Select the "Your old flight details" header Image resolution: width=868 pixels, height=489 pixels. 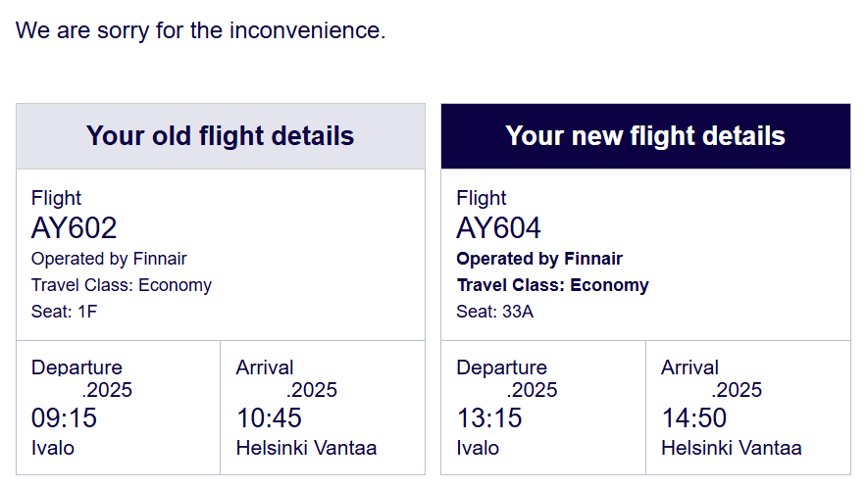click(221, 135)
